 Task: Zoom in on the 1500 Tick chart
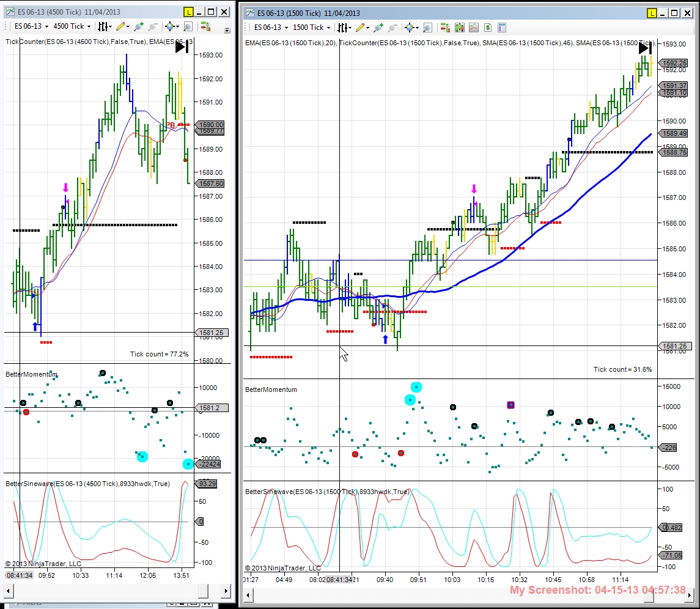[x=378, y=28]
